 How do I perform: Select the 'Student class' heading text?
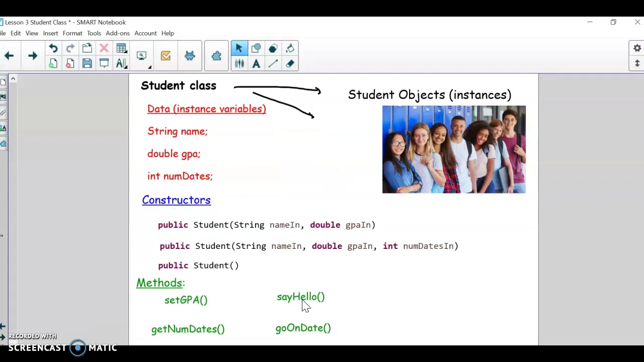pos(179,85)
